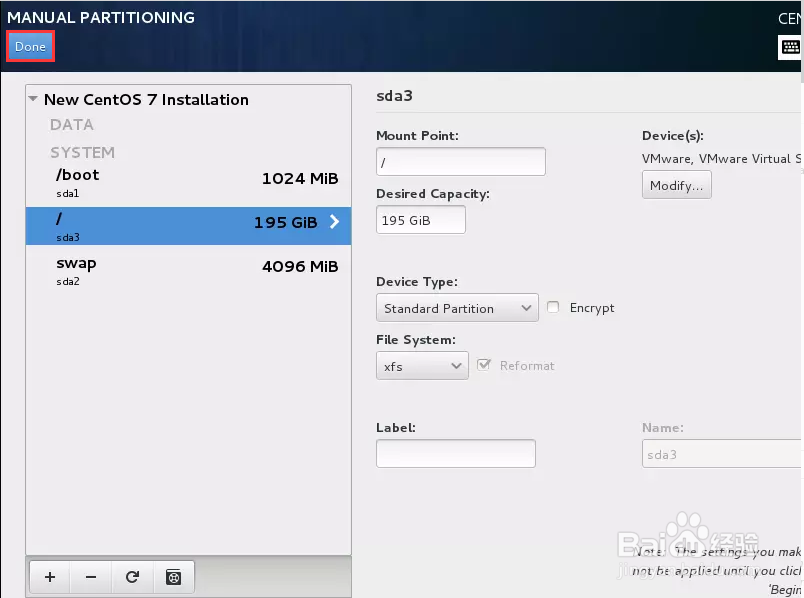Click the Desired Capacity field showing 195 GiB

pos(420,219)
